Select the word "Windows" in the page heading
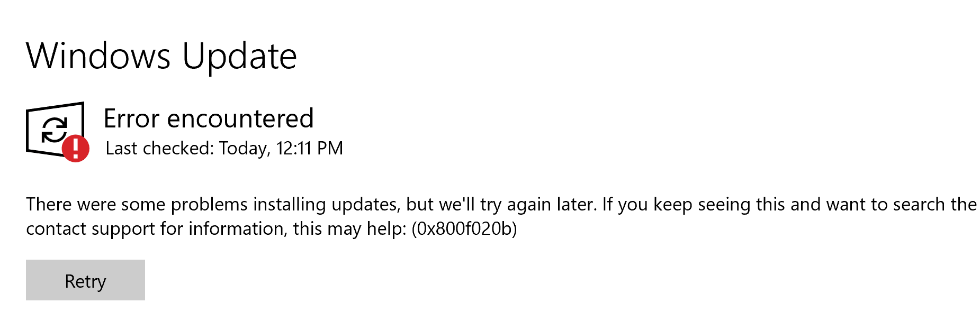Viewport: 980px width, 330px height. pyautogui.click(x=98, y=56)
